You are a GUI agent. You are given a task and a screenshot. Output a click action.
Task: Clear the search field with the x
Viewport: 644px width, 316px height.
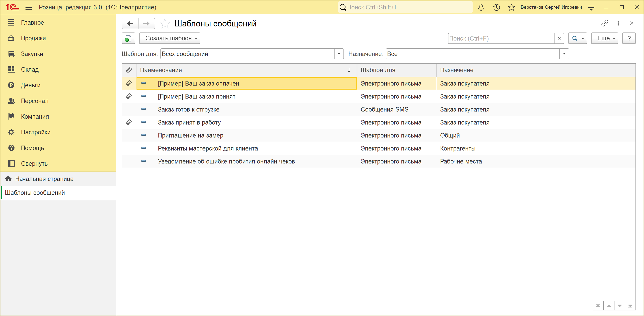(x=559, y=38)
